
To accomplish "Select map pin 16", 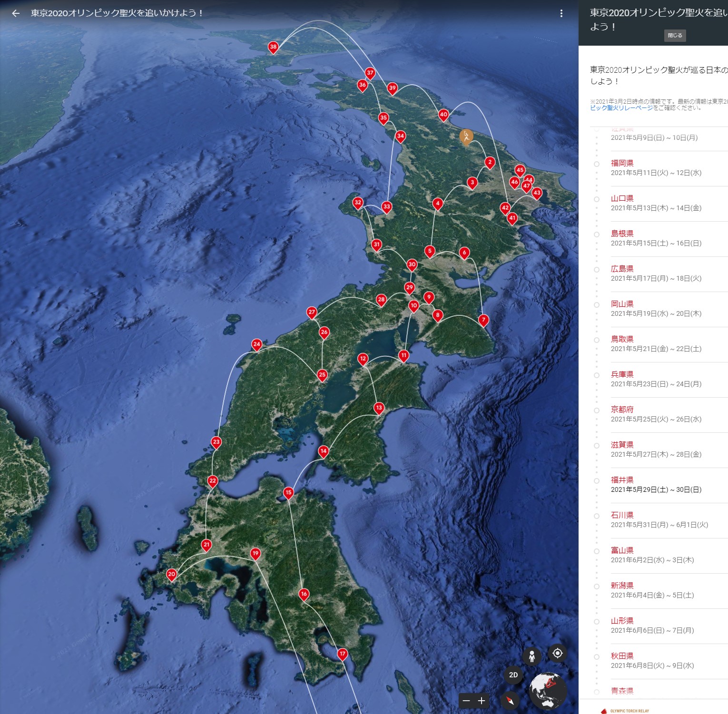I will click(304, 595).
